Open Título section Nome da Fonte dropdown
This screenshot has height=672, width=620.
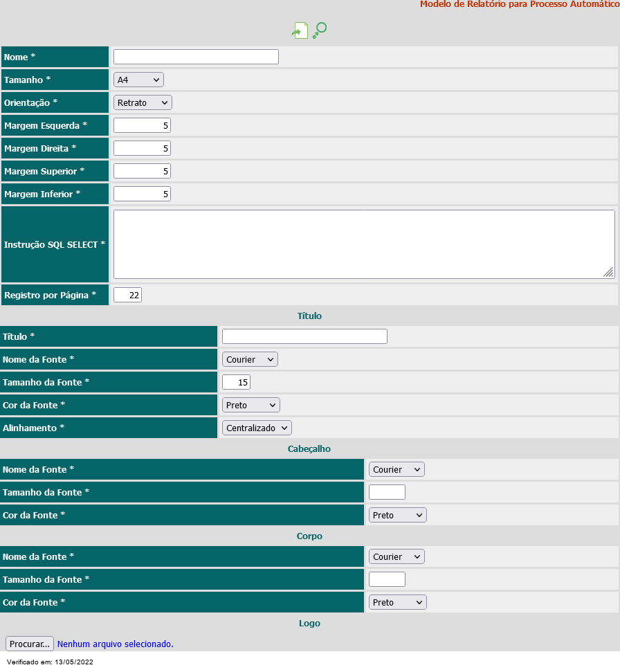point(250,360)
